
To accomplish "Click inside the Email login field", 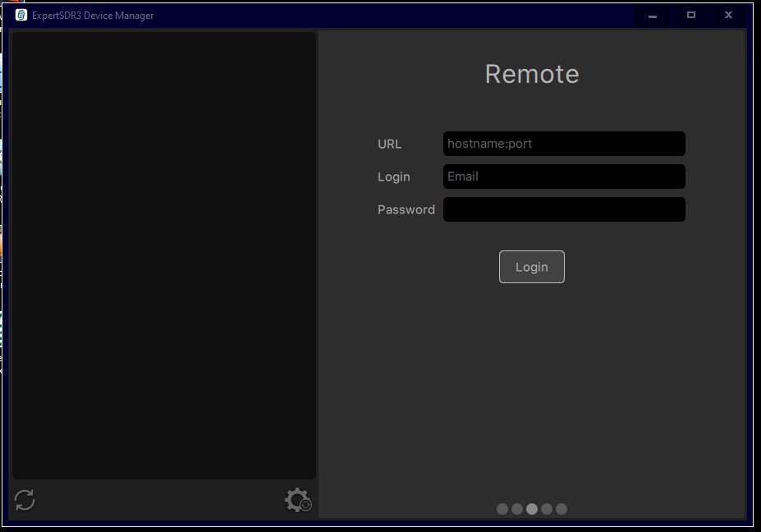I will pos(564,177).
